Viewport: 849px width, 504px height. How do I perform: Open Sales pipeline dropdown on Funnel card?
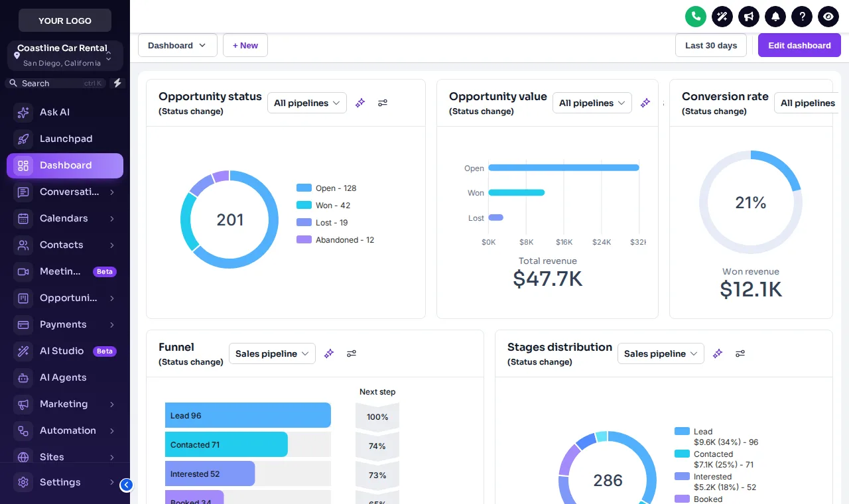pos(272,353)
